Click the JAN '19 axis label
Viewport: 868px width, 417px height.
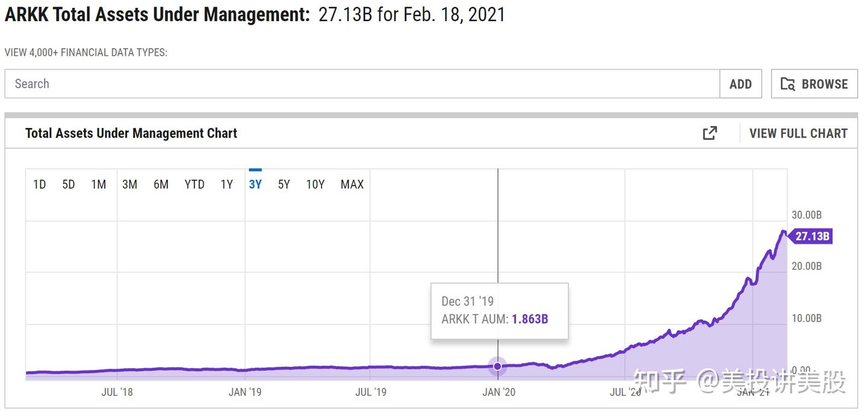[245, 392]
